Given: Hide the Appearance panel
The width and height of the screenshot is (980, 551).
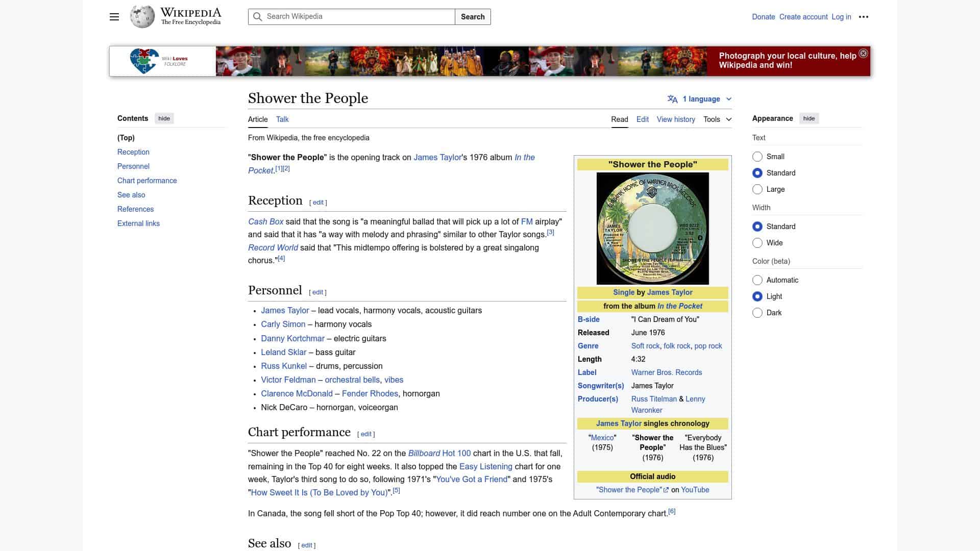Looking at the screenshot, I should pos(809,118).
